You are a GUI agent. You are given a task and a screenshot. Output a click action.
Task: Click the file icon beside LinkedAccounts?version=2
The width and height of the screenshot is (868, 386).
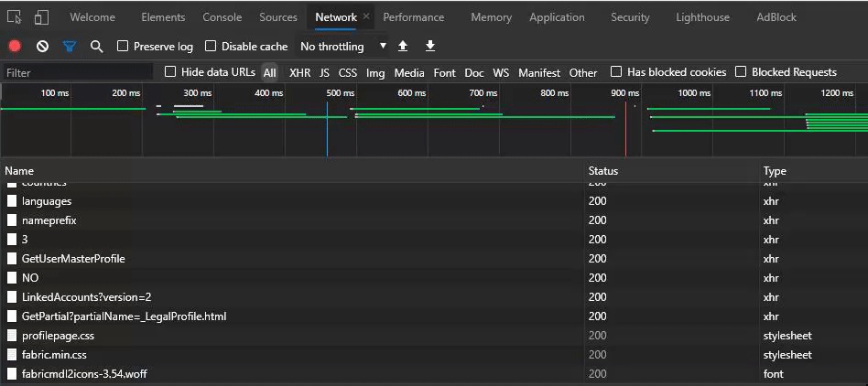(12, 297)
